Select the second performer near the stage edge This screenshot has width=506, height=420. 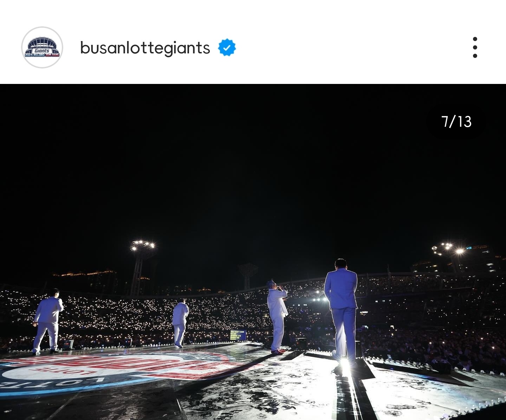[x=180, y=323]
